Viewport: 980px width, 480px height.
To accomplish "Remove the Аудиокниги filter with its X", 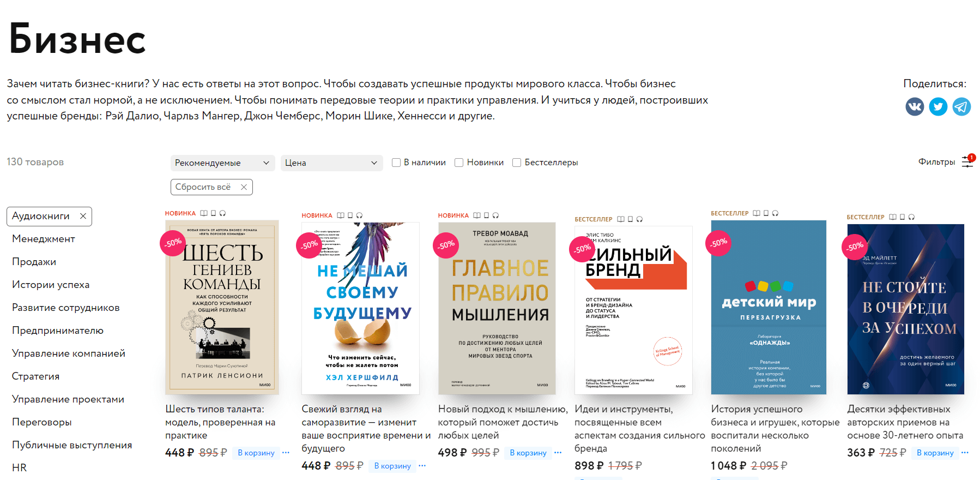I will click(83, 216).
